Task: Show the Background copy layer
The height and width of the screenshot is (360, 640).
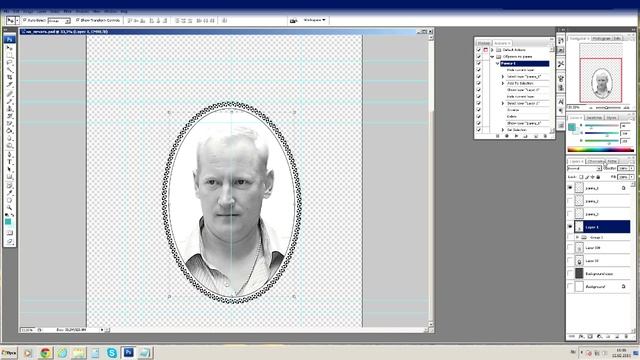Action: click(570, 273)
